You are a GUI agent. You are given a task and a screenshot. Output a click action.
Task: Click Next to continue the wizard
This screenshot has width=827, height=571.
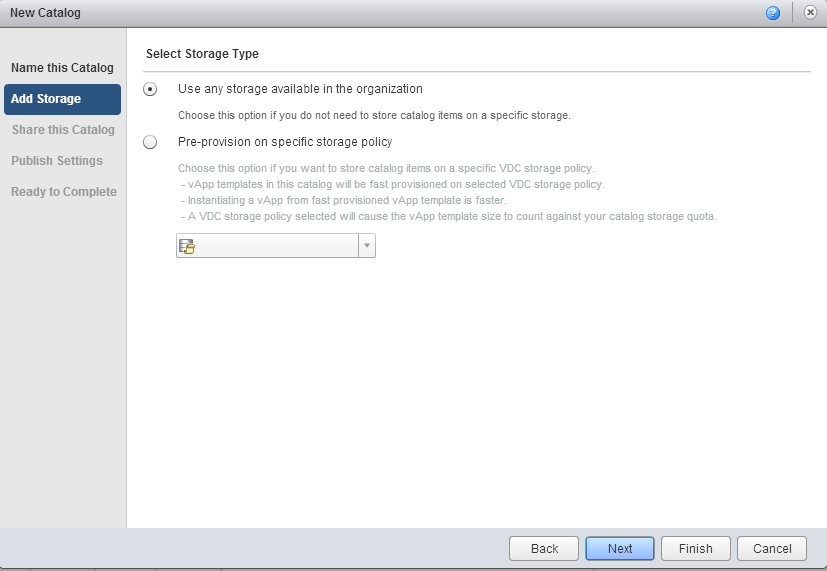(x=620, y=548)
